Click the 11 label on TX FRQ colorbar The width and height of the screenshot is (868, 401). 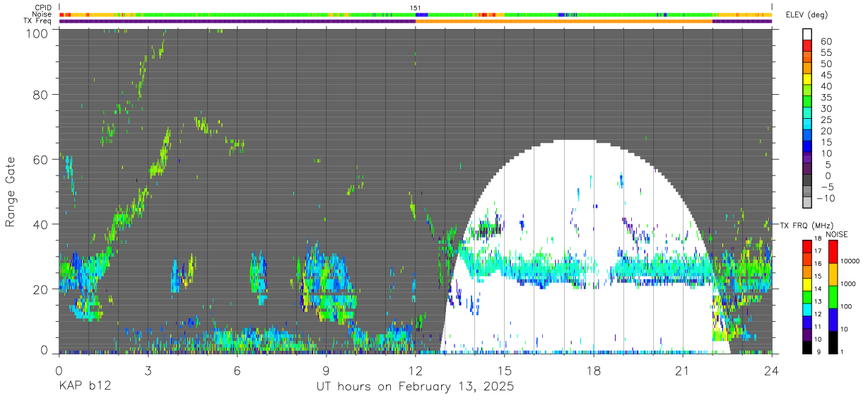pos(819,327)
